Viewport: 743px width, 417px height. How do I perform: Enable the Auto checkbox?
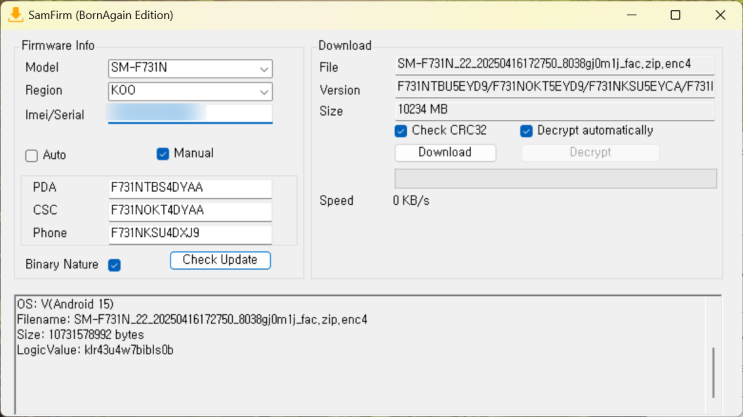coord(32,156)
